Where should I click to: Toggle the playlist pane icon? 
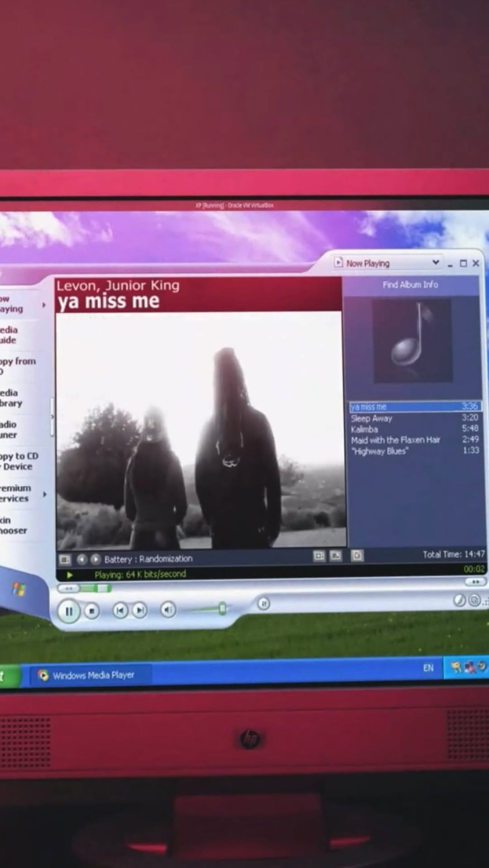click(x=357, y=555)
